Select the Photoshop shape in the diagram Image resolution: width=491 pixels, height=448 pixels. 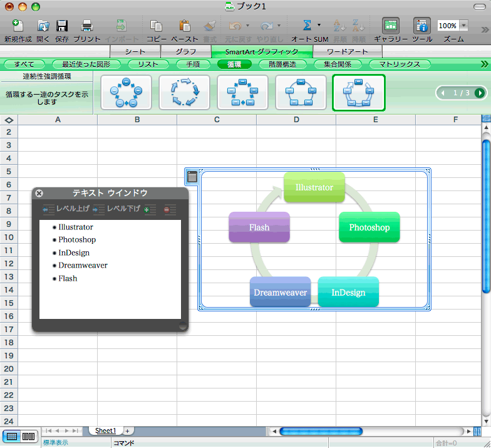point(370,227)
